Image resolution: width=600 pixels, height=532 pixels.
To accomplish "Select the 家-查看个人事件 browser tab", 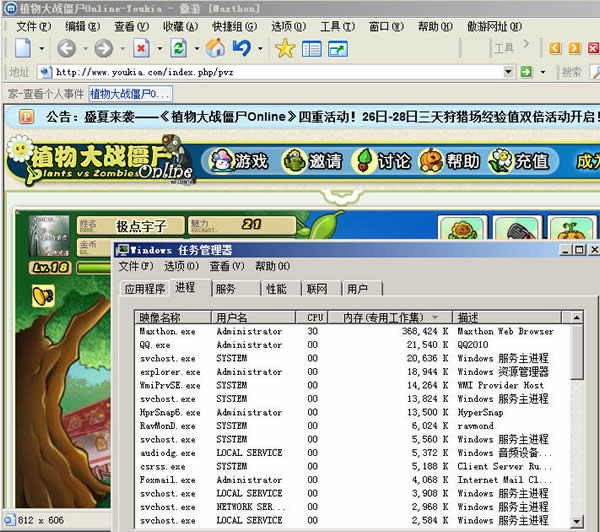I will point(46,94).
